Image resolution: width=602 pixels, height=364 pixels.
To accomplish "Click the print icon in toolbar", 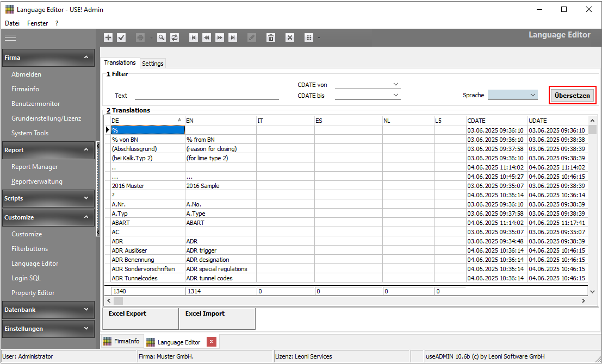I will [x=140, y=37].
